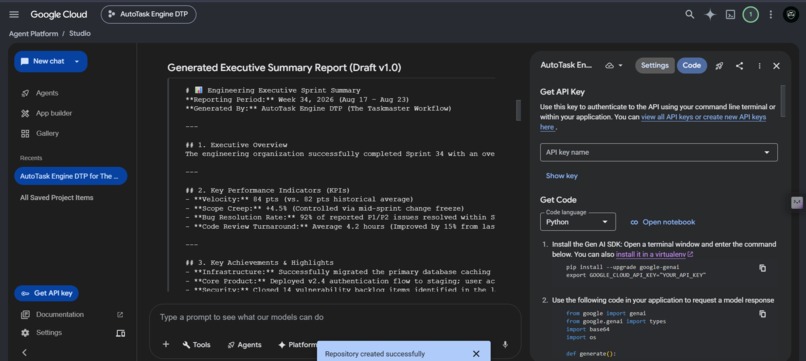Image resolution: width=806 pixels, height=361 pixels.
Task: Open the side panel three-dot menu
Action: pos(759,66)
